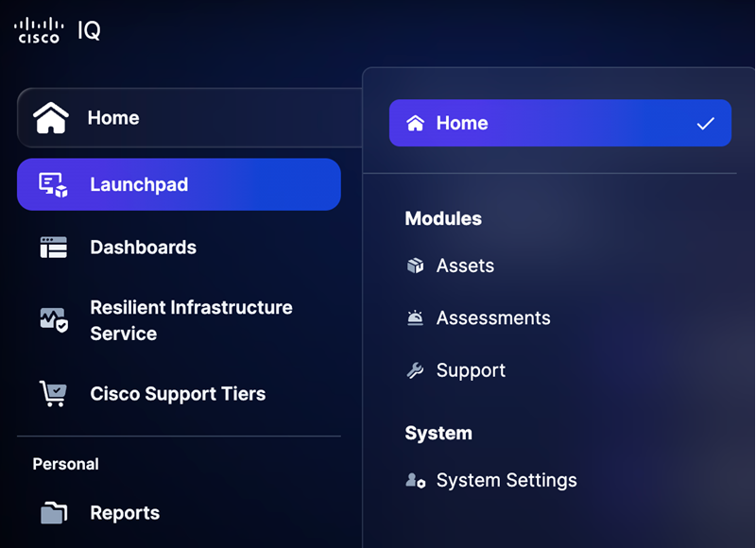Click the Launchpad icon in sidebar
Screen dimensions: 756x548
point(53,185)
